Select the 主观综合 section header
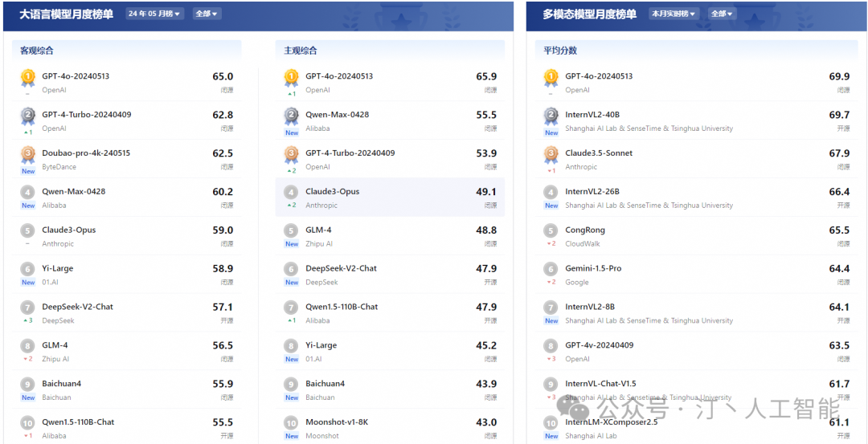 click(301, 51)
